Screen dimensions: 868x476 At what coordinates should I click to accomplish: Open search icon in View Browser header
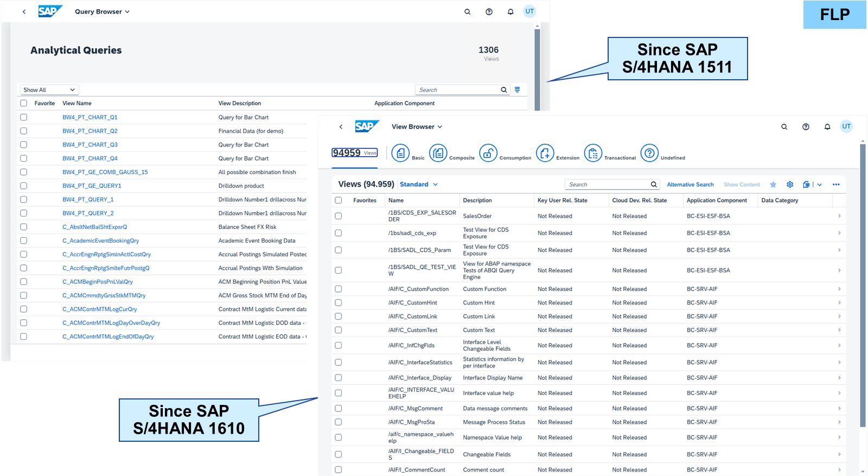coord(784,126)
